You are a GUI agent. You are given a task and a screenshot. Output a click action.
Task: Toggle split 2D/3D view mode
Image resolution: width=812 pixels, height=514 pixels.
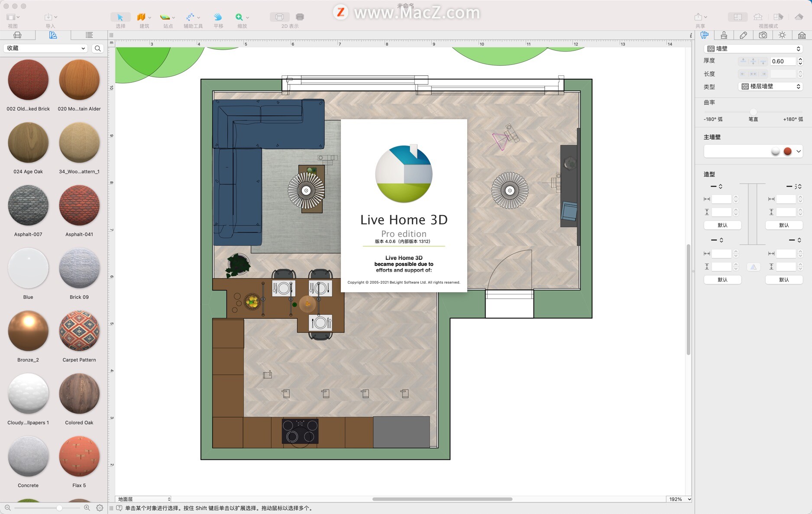(778, 17)
